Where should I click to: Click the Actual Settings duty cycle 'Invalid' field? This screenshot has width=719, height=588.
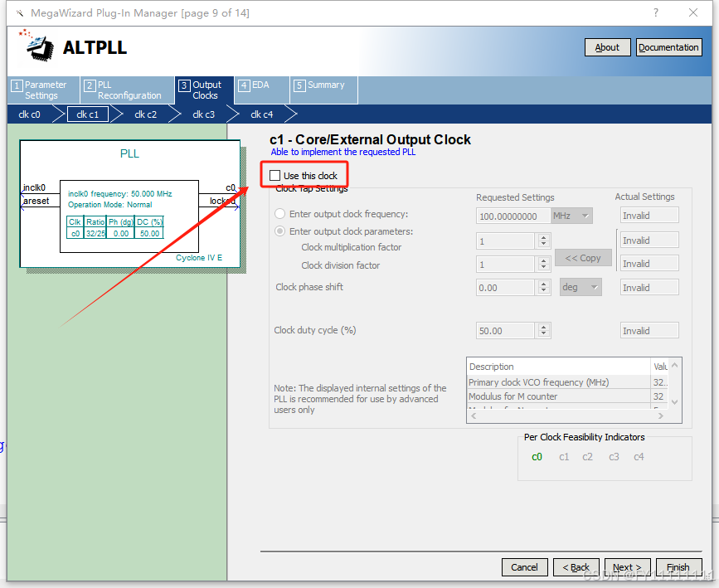[649, 331]
